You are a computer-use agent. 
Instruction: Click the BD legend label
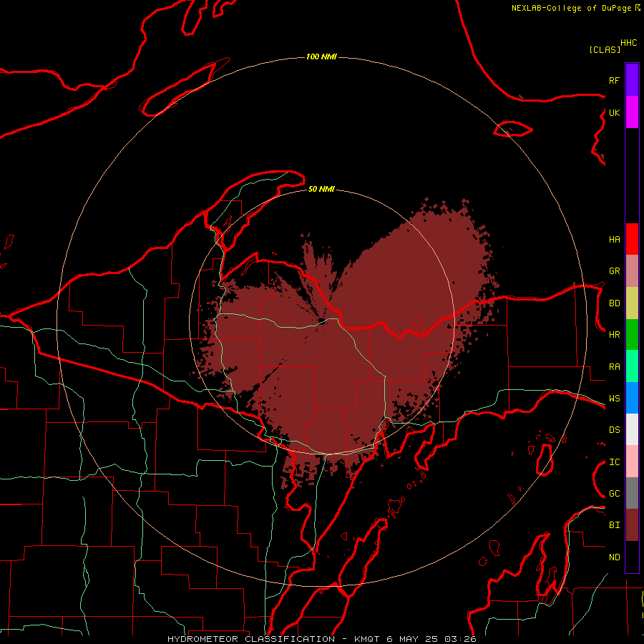point(614,303)
